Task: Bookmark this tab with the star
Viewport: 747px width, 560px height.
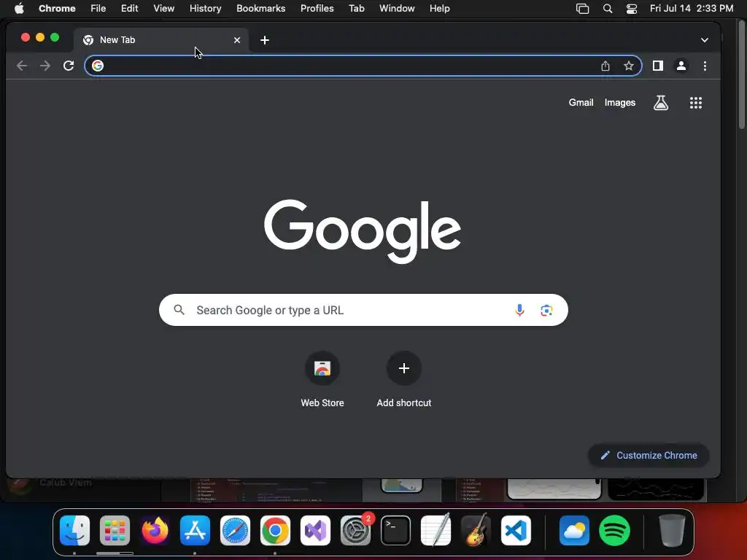Action: (629, 66)
